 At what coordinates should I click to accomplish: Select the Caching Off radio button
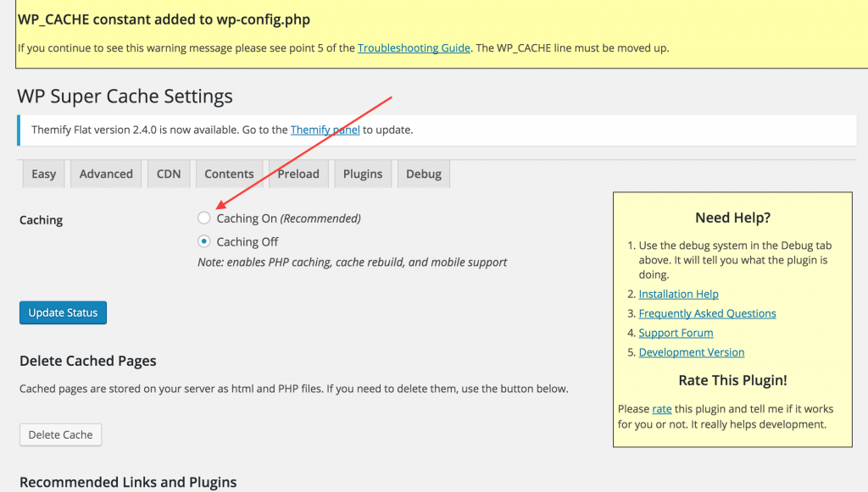(203, 241)
